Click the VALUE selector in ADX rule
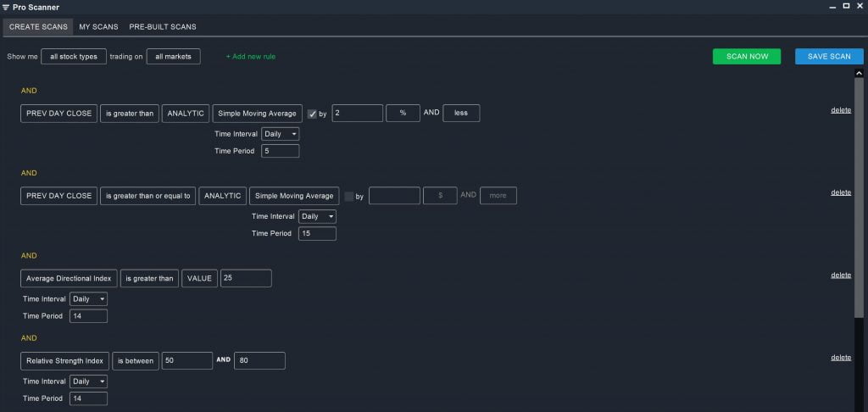Image resolution: width=868 pixels, height=412 pixels. click(x=199, y=279)
